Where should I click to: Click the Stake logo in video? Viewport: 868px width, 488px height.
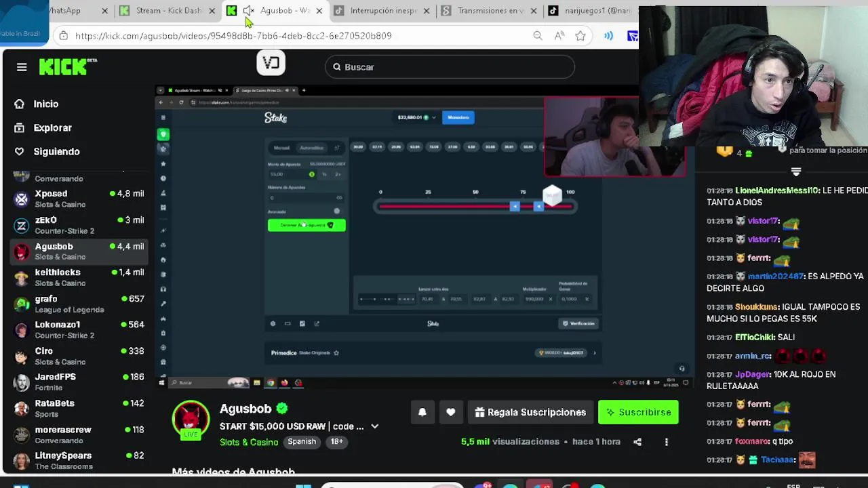click(x=275, y=118)
